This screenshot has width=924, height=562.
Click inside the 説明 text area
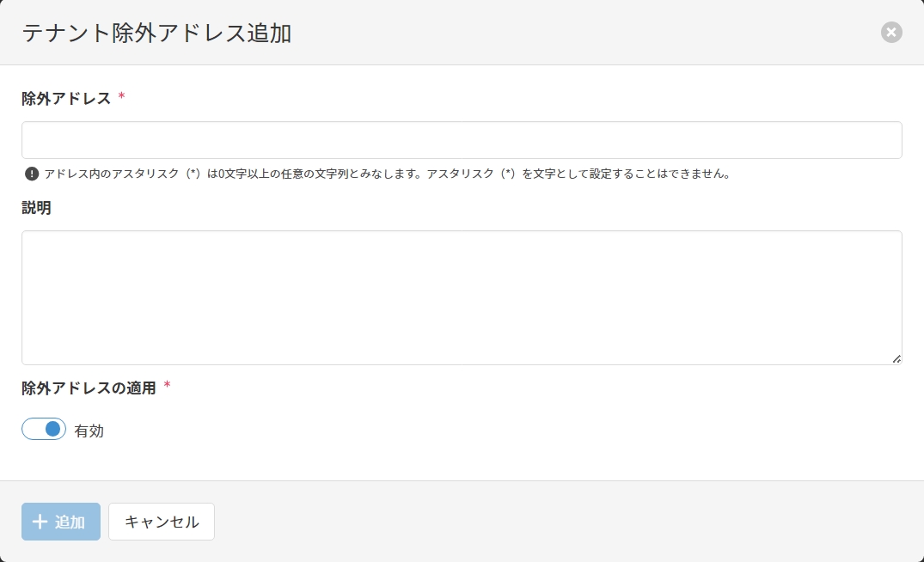pyautogui.click(x=462, y=297)
